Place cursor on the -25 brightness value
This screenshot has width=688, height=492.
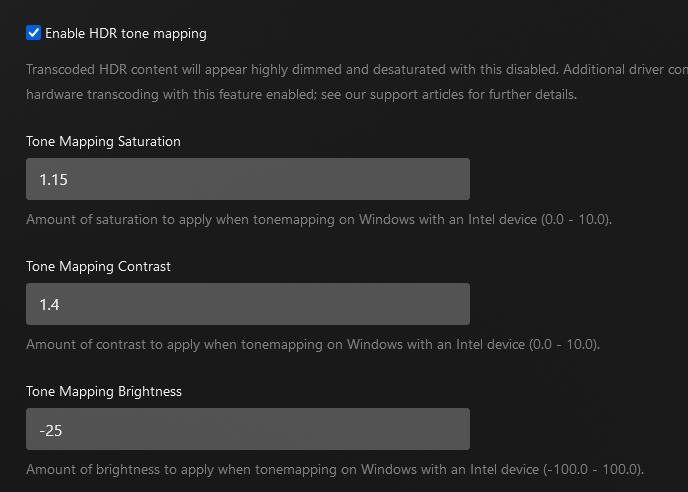(52, 430)
